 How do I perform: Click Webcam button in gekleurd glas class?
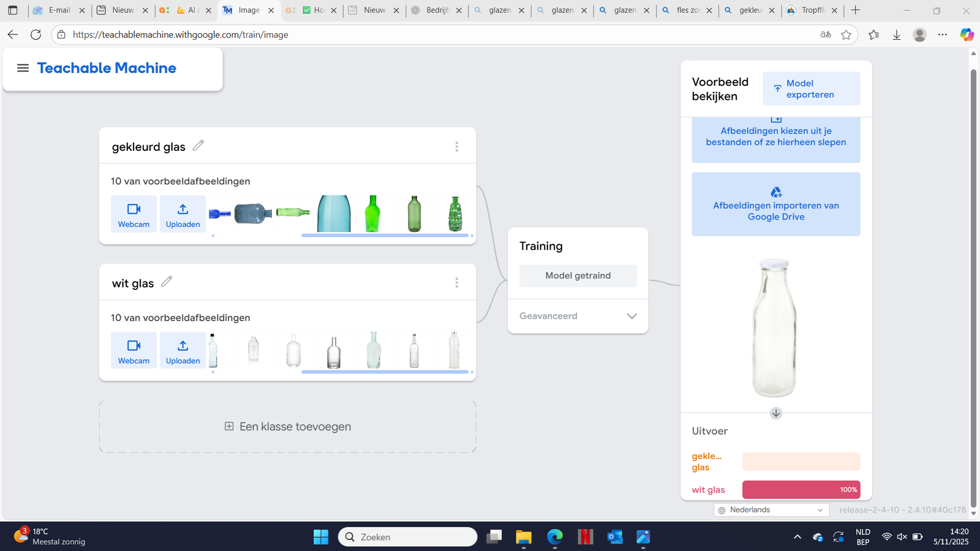(134, 214)
